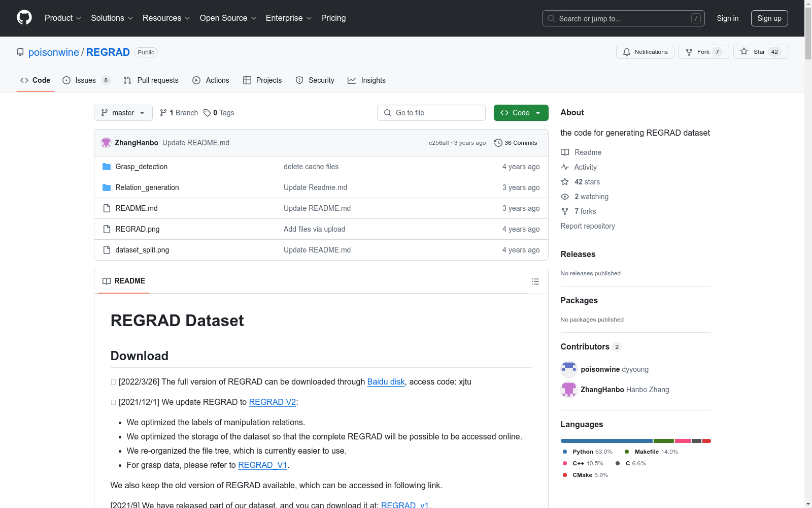Switch to the Issues tab

[x=86, y=80]
